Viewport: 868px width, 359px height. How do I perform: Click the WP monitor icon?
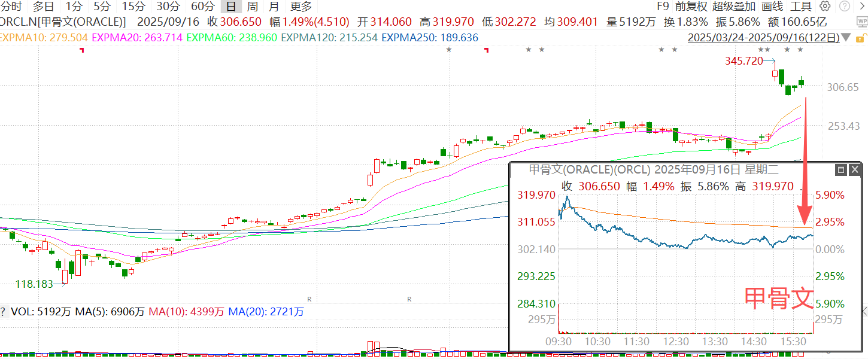point(863,22)
